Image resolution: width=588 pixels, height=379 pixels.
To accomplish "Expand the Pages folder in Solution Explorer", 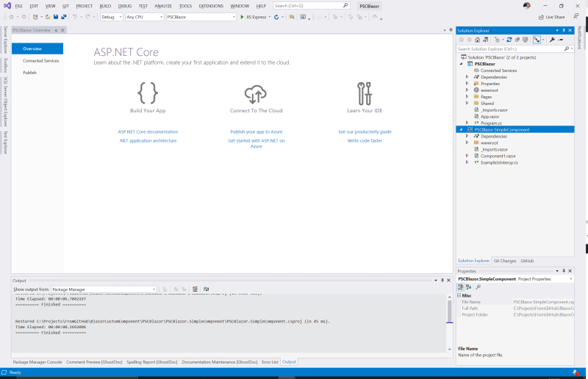I will click(467, 97).
